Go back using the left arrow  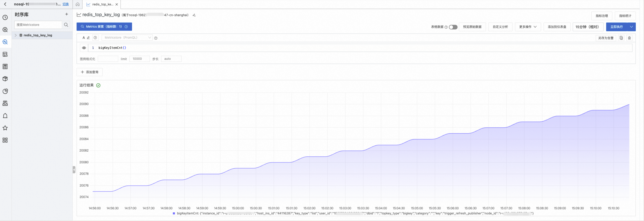coord(5,4)
